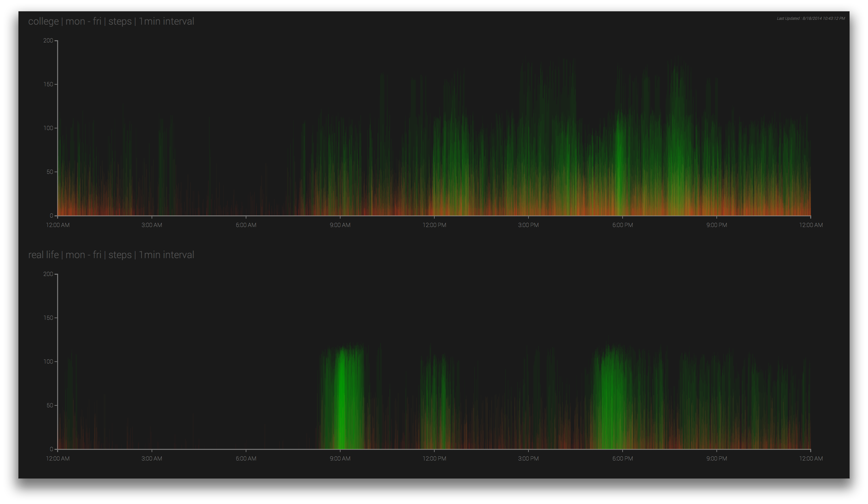Screen dimensions: 868x504
Task: Click the 50 y-axis label on college chart
Action: click(50, 172)
